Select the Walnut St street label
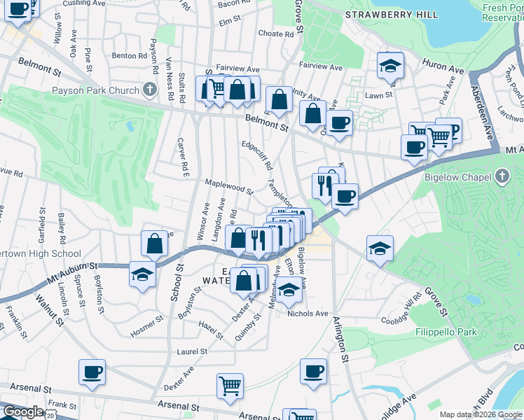The height and width of the screenshot is (420, 524). click(x=50, y=310)
